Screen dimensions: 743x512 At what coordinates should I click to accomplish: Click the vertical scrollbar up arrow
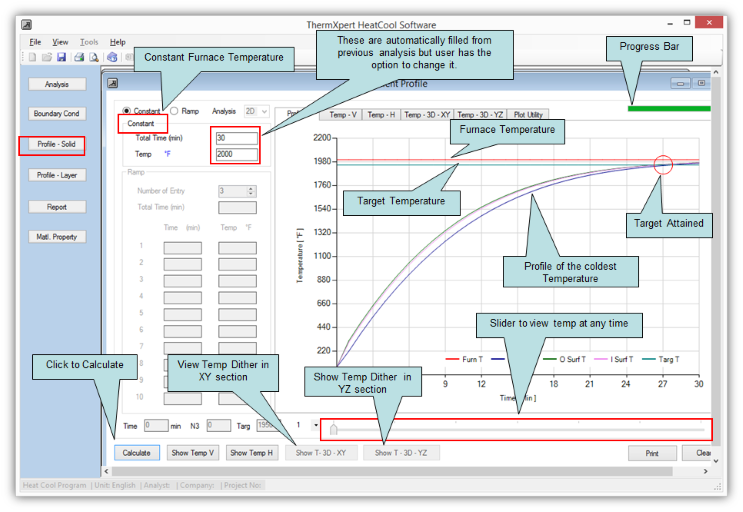716,72
